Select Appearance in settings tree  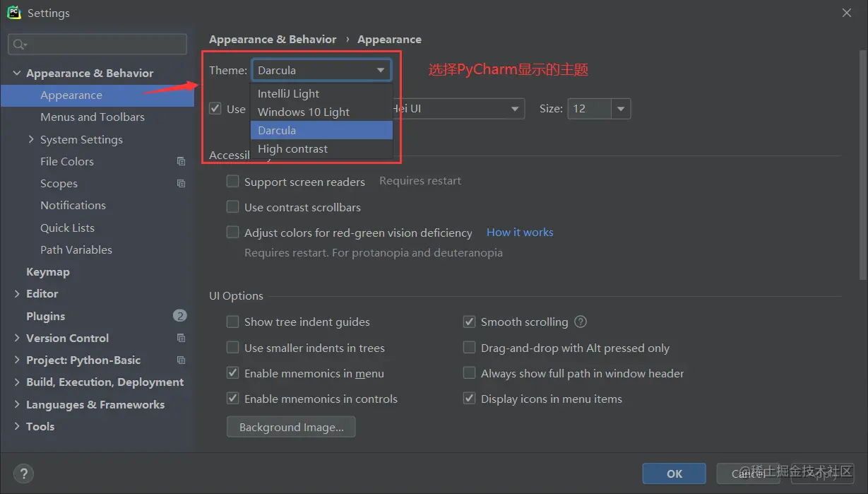coord(97,95)
